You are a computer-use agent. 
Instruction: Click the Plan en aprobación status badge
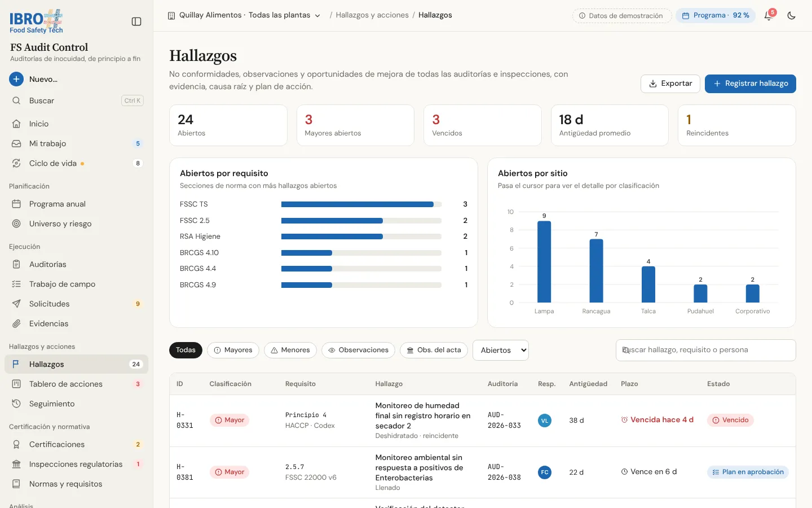point(748,472)
